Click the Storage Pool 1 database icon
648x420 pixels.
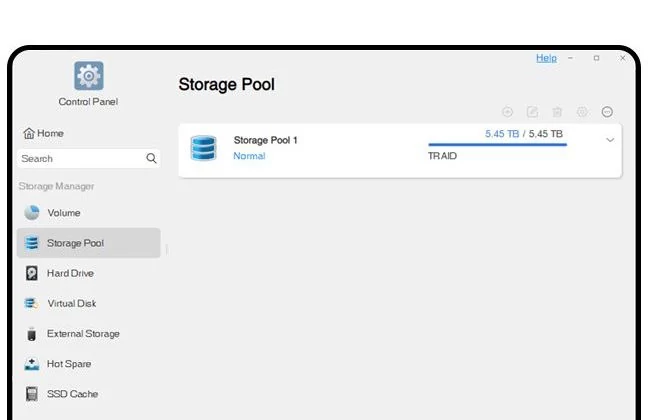(x=203, y=148)
